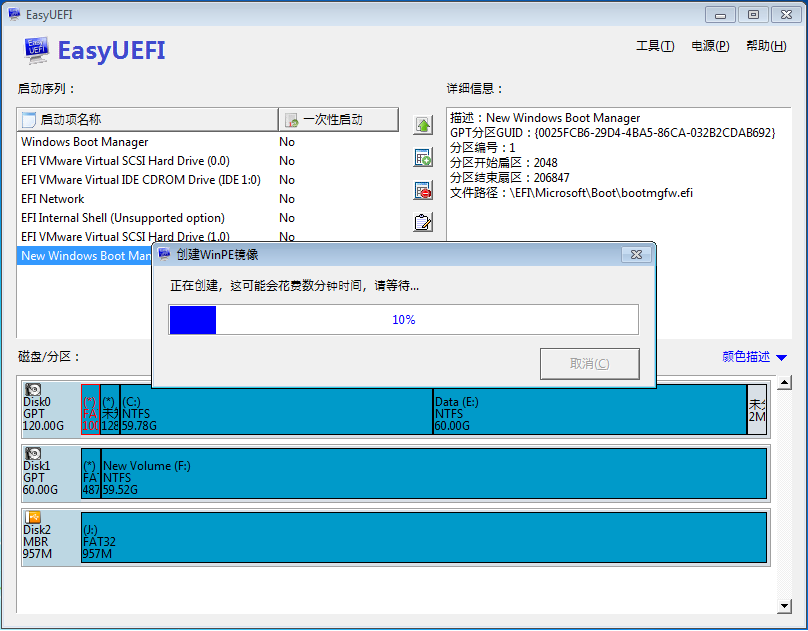
Task: Click the 启动项名称 column header
Action: click(147, 120)
